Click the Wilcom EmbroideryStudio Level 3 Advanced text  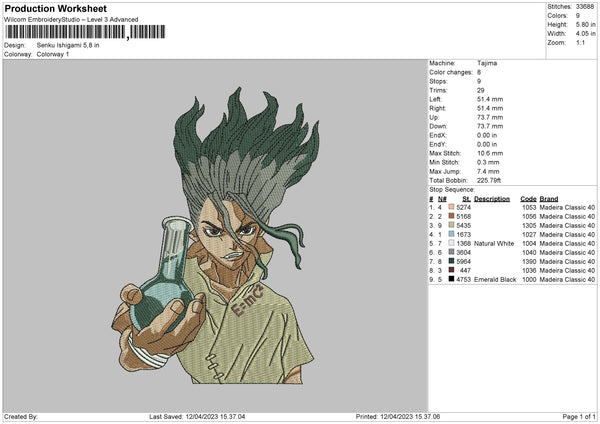click(71, 20)
